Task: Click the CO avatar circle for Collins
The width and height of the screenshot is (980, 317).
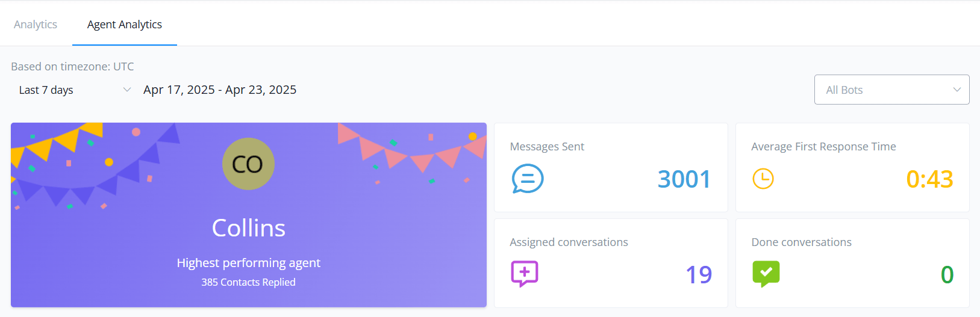Action: point(248,164)
